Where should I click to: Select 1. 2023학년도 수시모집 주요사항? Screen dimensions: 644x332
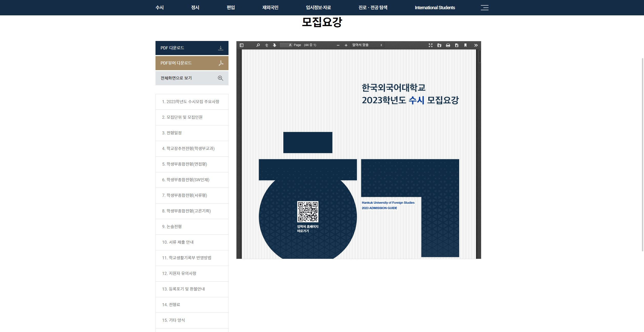coord(192,102)
